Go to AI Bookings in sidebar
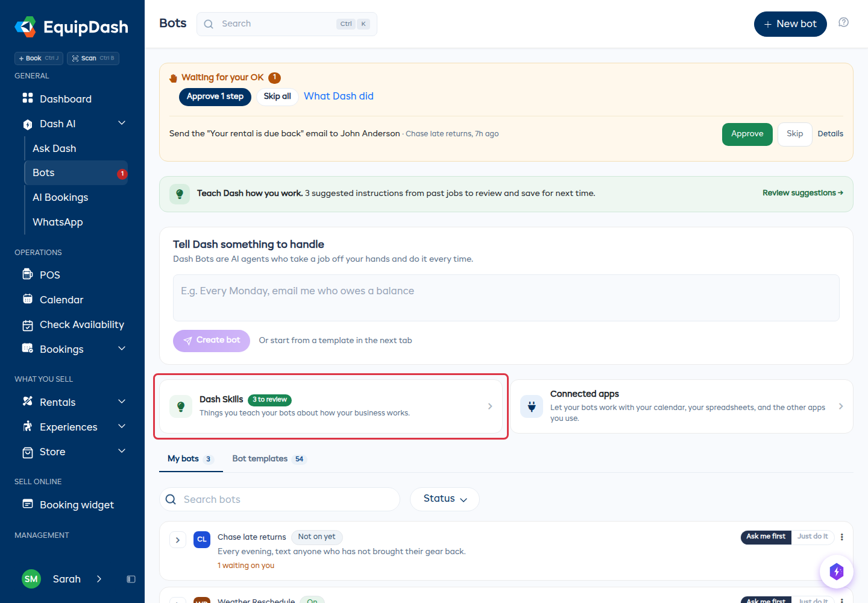 click(x=76, y=197)
